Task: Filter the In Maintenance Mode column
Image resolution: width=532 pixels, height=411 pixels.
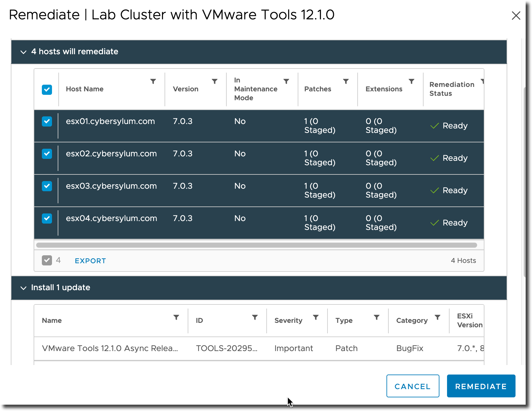Action: pos(286,82)
